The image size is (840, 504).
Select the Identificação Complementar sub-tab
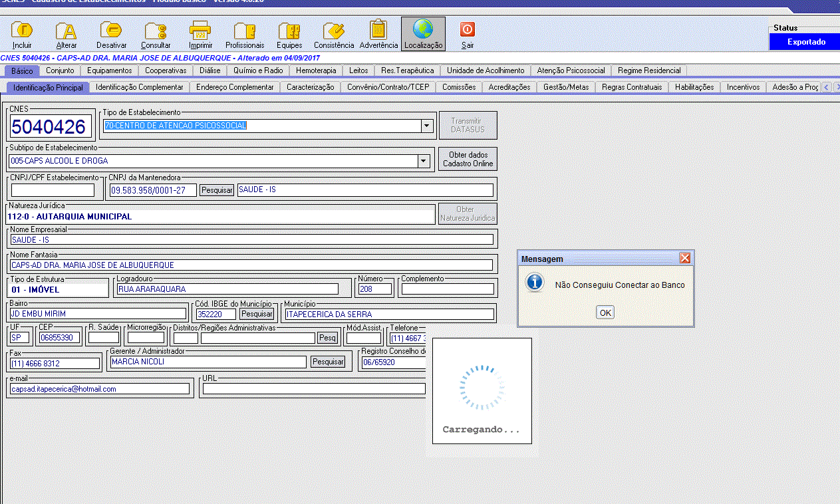pyautogui.click(x=140, y=87)
